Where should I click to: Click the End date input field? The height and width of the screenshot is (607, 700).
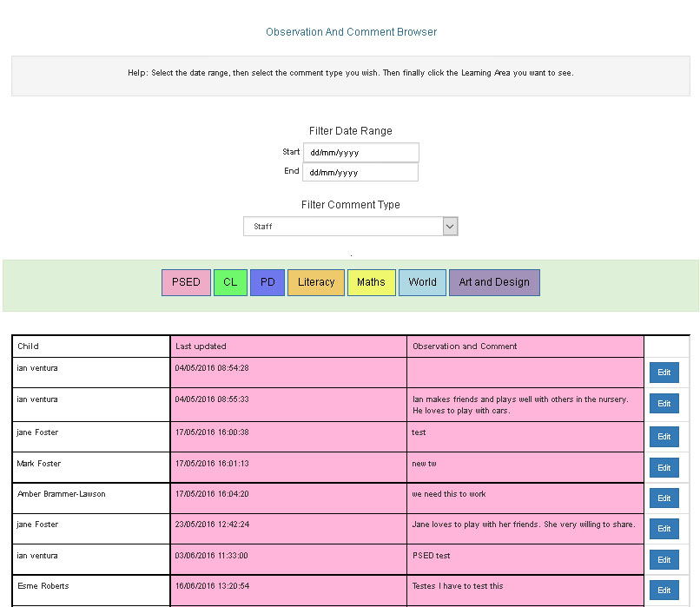(360, 172)
